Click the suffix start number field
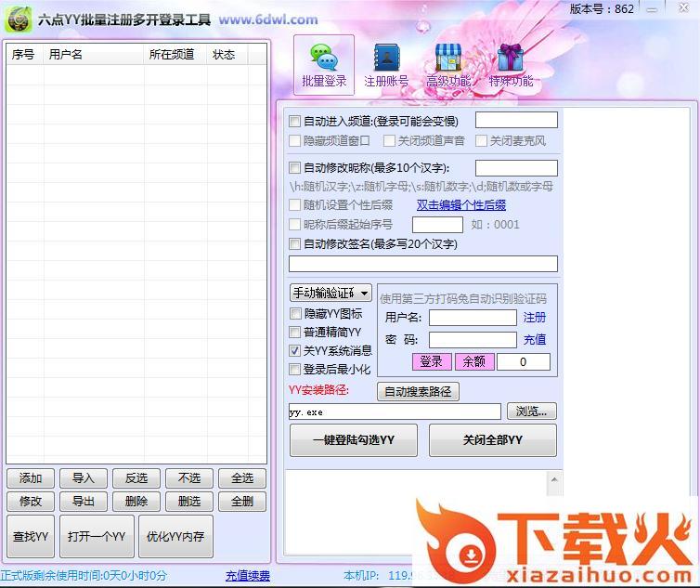 click(437, 225)
